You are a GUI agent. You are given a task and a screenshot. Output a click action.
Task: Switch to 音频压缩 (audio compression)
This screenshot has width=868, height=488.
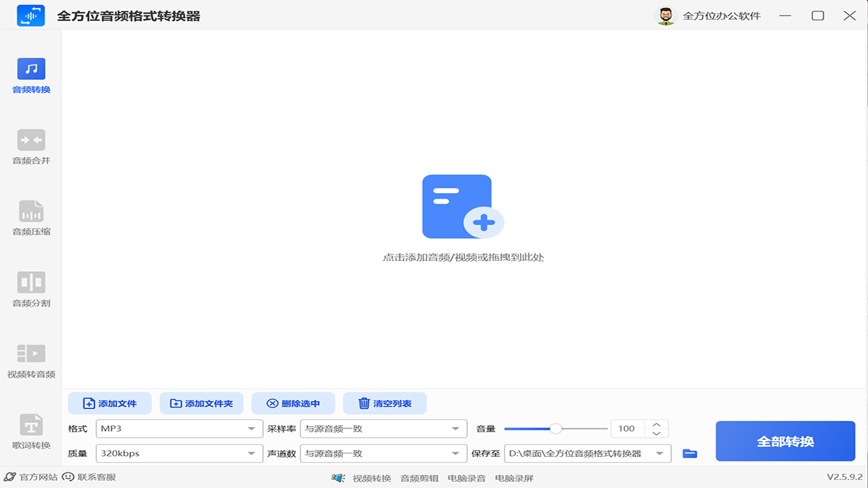click(31, 217)
